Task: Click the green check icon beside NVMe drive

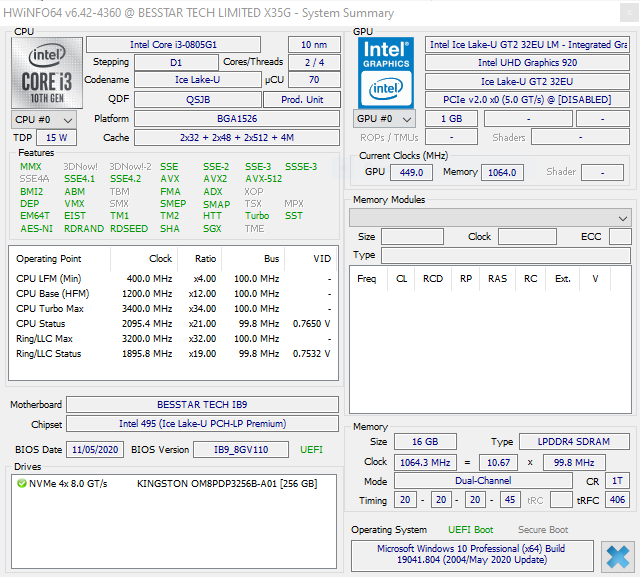Action: click(22, 483)
